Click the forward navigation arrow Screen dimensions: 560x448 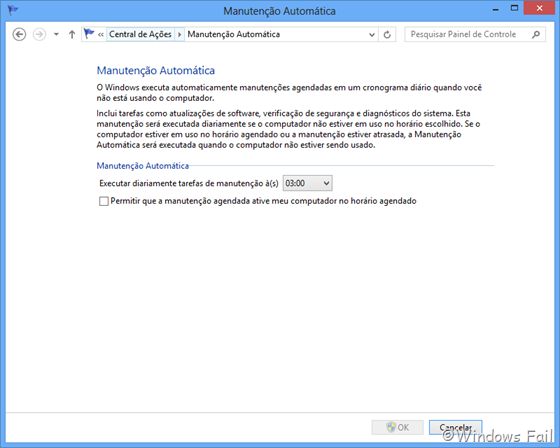point(39,35)
